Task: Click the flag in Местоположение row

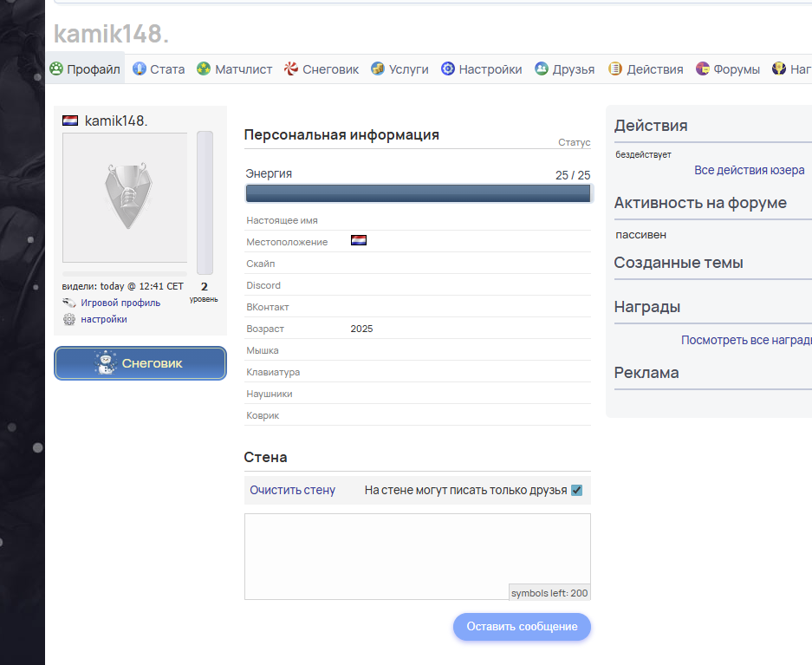Action: [359, 240]
